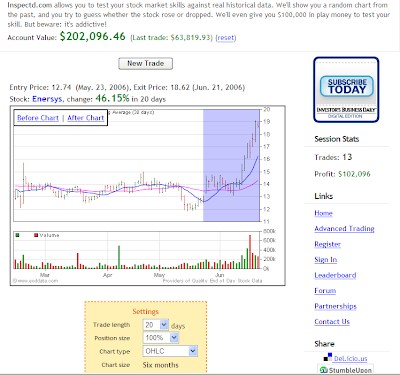Click the 46.15% change value
The width and height of the screenshot is (400, 375).
pyautogui.click(x=112, y=98)
